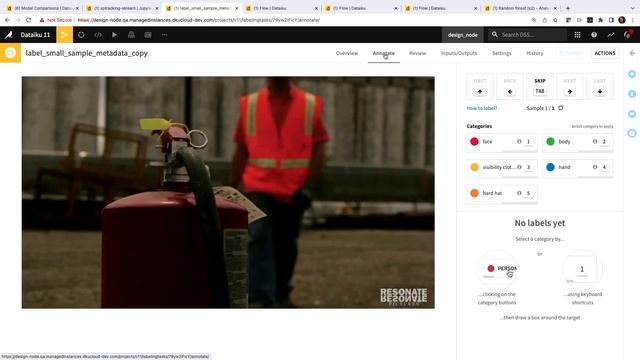Switch to the History tab
This screenshot has width=640, height=360.
[x=534, y=53]
